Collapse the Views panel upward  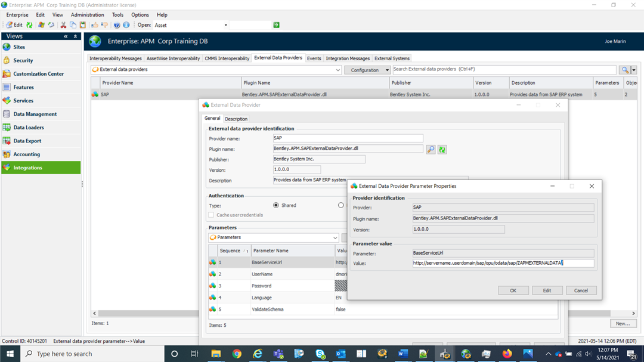(75, 36)
